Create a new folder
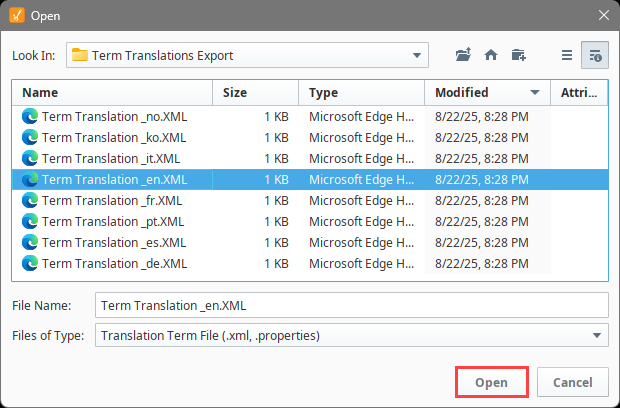This screenshot has height=408, width=620. tap(518, 55)
